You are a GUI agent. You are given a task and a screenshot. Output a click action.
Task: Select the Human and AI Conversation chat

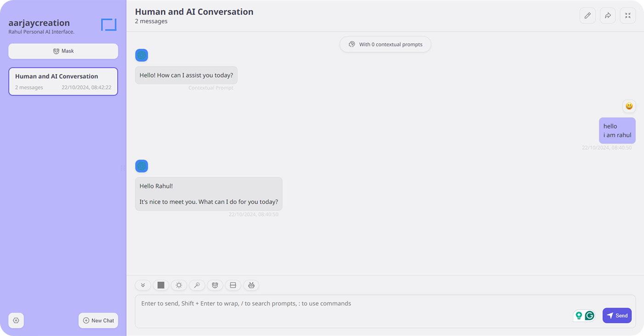[63, 81]
